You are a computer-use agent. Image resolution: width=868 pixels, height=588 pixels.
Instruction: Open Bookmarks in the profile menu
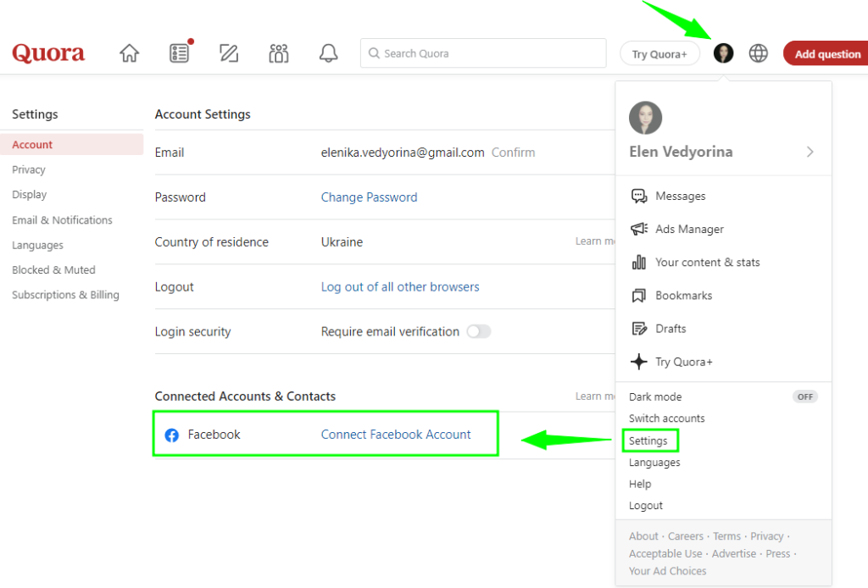[683, 296]
